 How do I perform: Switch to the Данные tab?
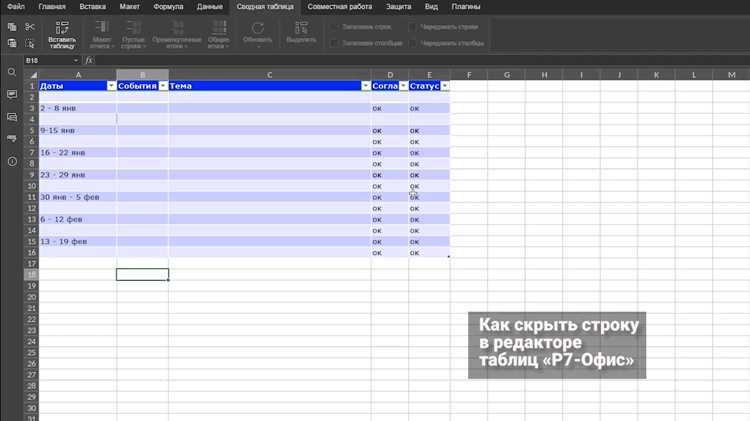[x=210, y=7]
